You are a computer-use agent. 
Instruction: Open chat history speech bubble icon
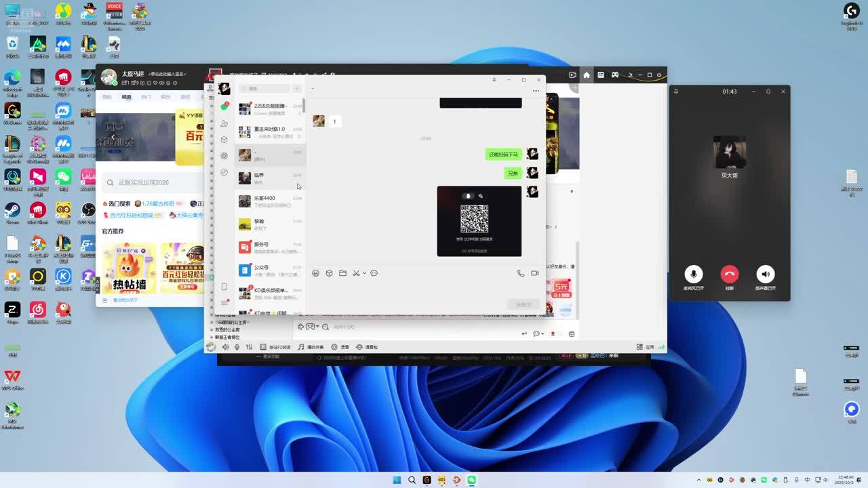374,273
